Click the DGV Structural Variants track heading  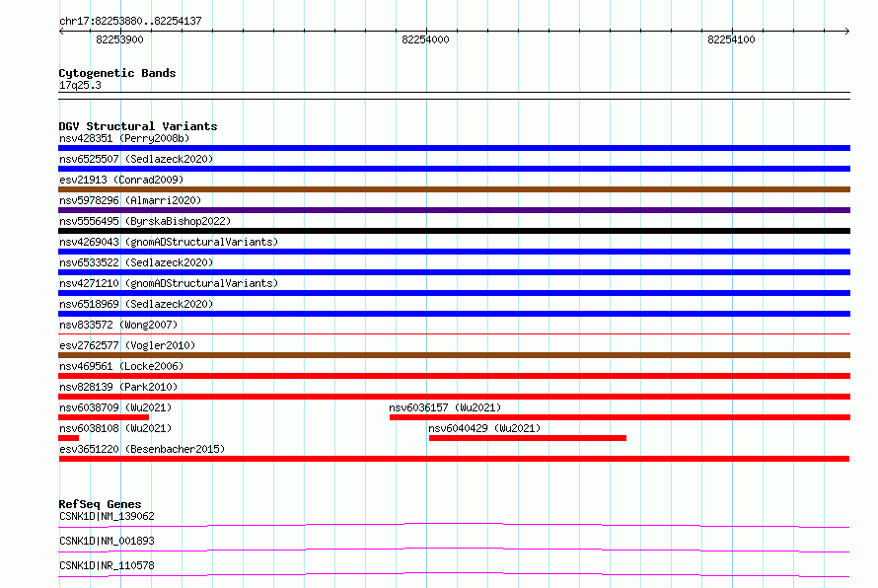[138, 126]
